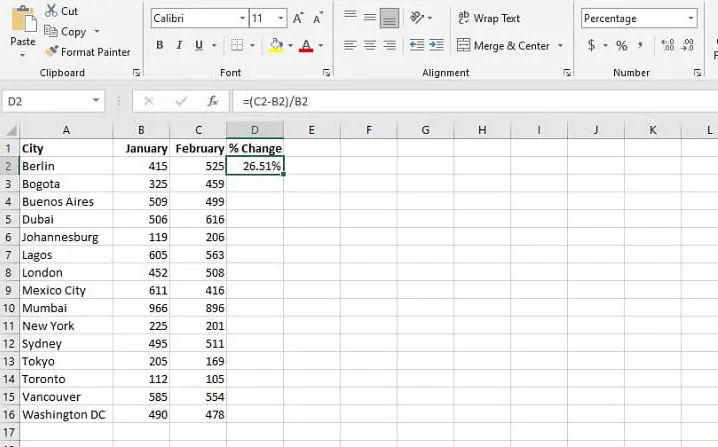Open the Calibri font name dropdown
This screenshot has height=447, width=718.
coord(242,18)
